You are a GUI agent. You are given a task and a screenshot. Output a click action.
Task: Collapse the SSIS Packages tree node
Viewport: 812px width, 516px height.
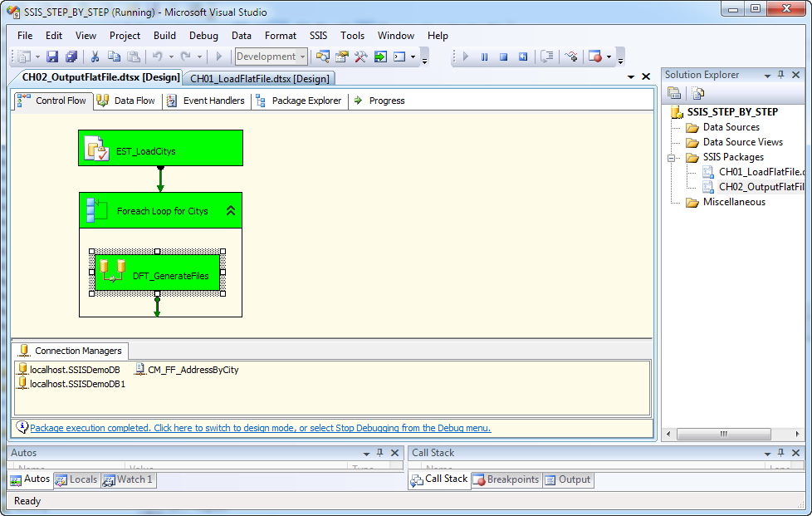point(673,157)
